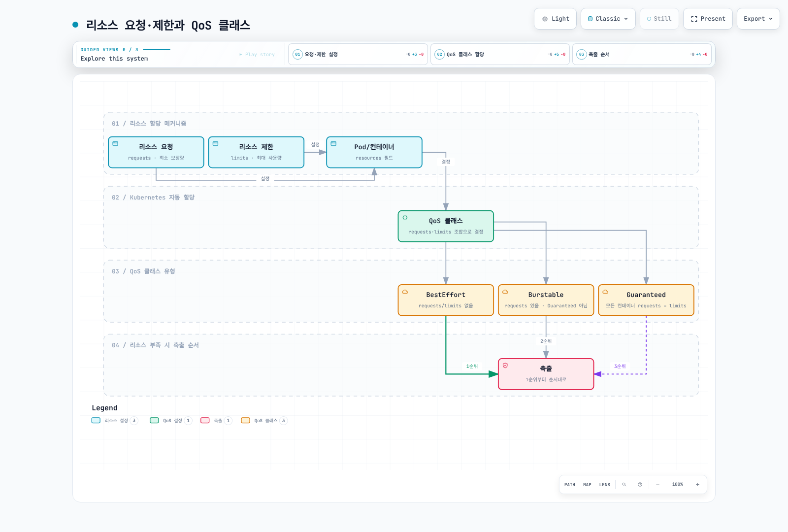Zoom in with the plus icon
Screen dimensions: 788x532
[697, 485]
